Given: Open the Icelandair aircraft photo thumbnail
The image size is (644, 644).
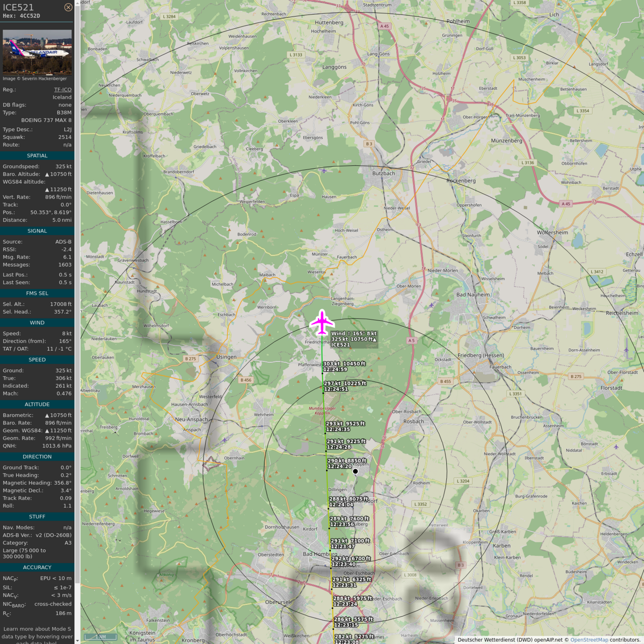Looking at the screenshot, I should [37, 52].
